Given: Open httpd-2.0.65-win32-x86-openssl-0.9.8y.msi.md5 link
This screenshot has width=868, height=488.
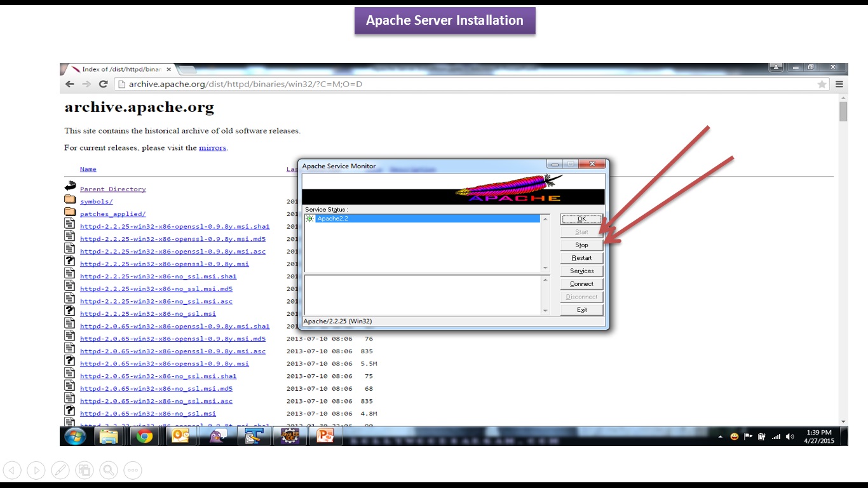Looking at the screenshot, I should coord(173,339).
